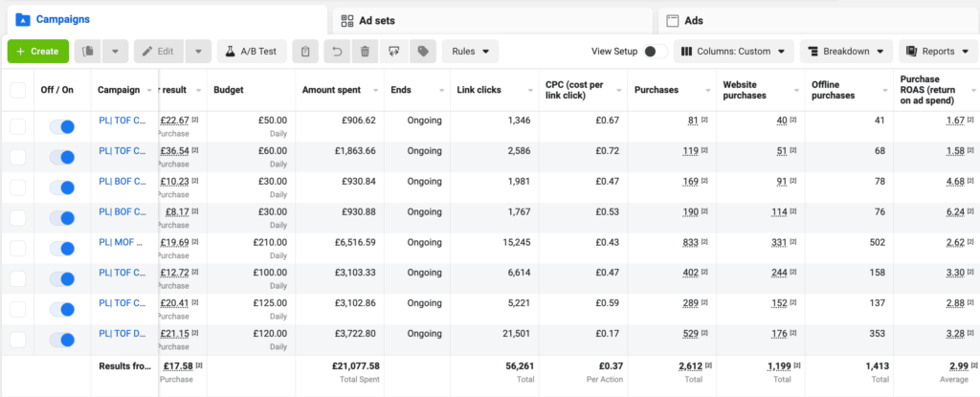Open the Breakdown dropdown
980x397 pixels.
coord(846,52)
